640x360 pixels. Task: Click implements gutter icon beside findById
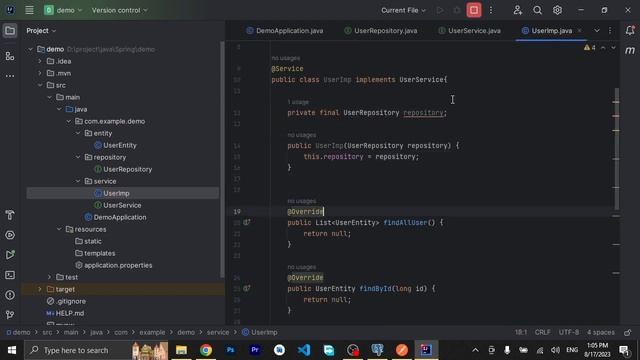pyautogui.click(x=247, y=289)
